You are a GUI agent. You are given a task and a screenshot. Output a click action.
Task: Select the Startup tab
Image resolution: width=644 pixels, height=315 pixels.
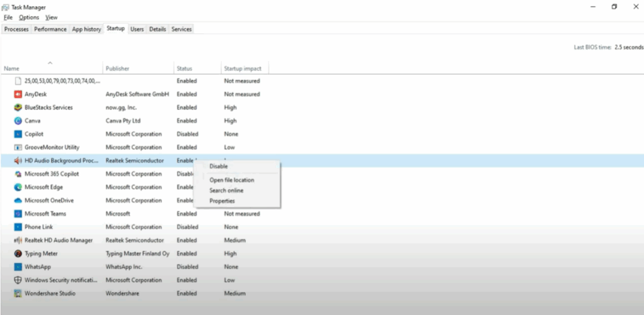tap(116, 28)
